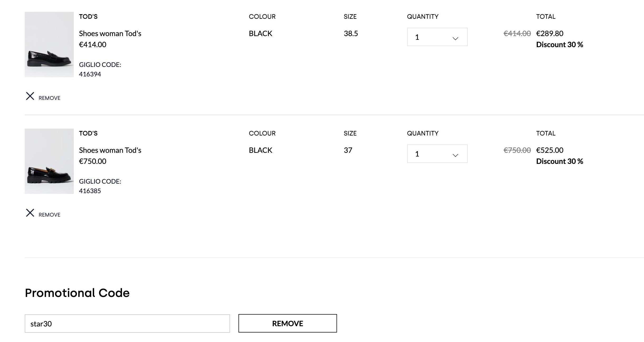Open quantity dropdown for €414.00 shoes

[437, 37]
